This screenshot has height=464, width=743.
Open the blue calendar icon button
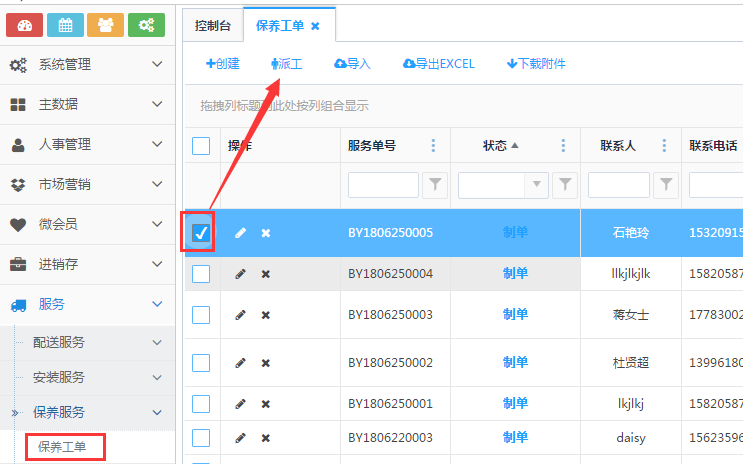click(65, 24)
